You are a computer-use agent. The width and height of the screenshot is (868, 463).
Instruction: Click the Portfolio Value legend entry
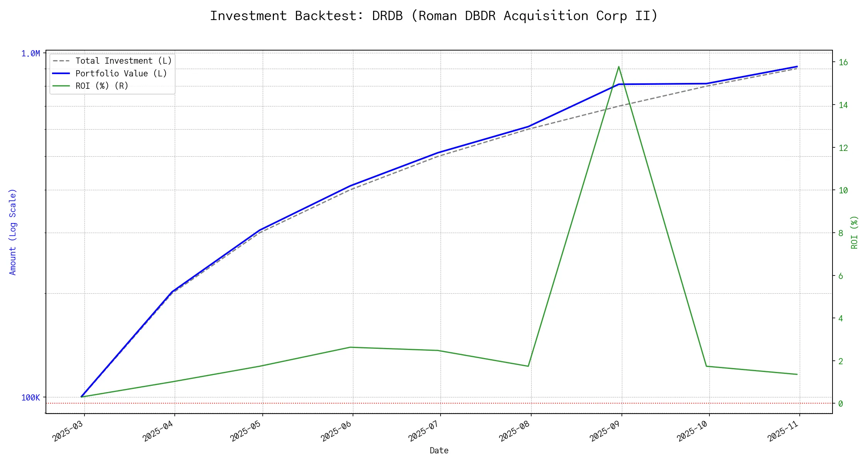click(x=121, y=74)
